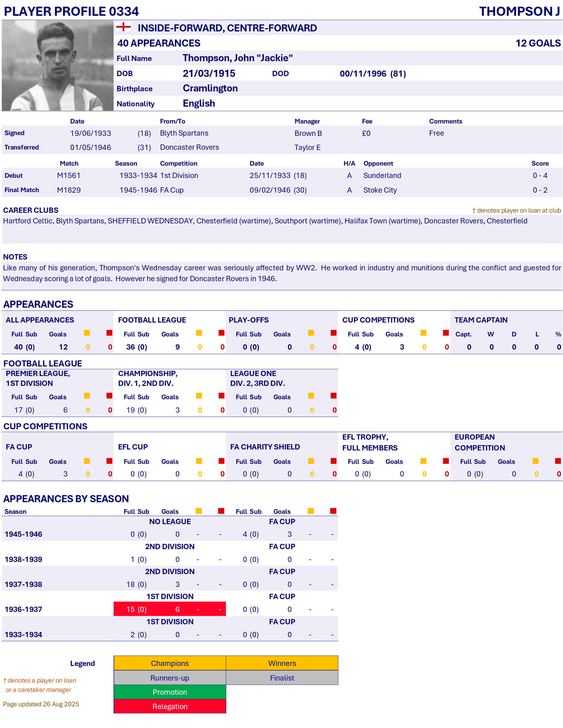Click the Champions legend swatch
Image resolution: width=563 pixels, height=728 pixels.
coord(170,663)
